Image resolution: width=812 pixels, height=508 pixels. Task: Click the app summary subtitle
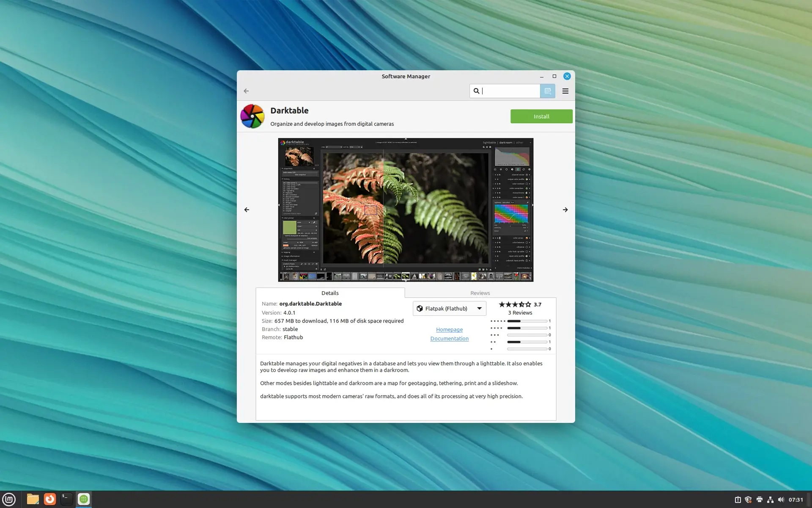coord(332,124)
